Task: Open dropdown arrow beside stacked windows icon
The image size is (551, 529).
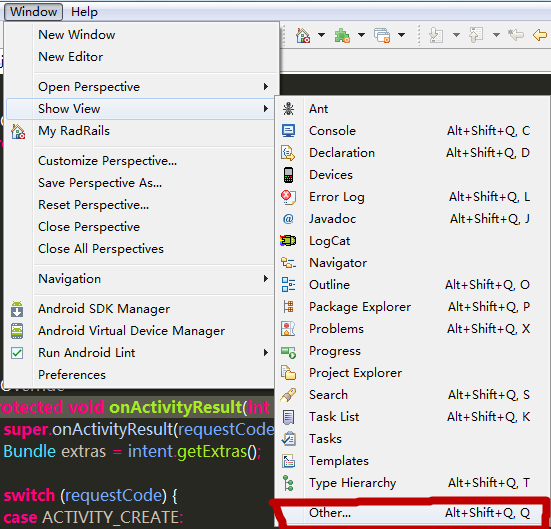Action: (x=401, y=35)
